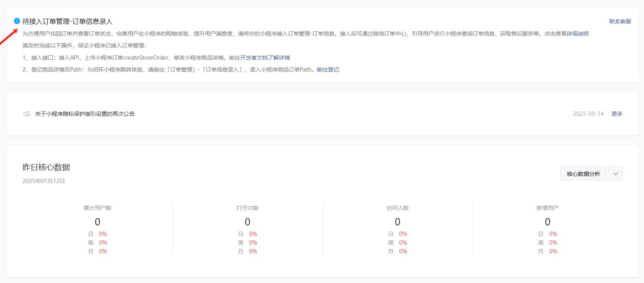Follow the 开发者文档了解详情 link
This screenshot has width=644, height=283.
pos(265,58)
